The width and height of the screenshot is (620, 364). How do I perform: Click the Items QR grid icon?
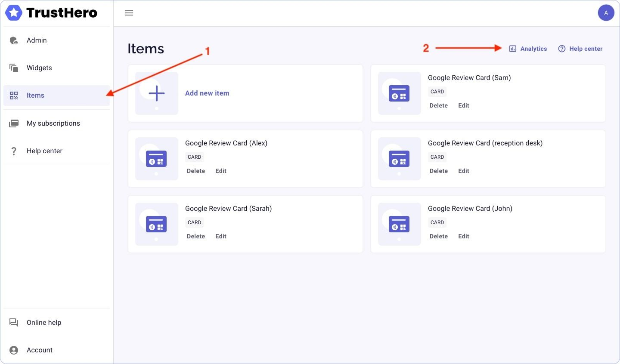pos(14,96)
